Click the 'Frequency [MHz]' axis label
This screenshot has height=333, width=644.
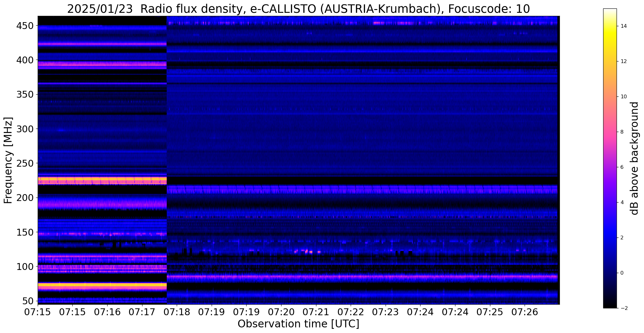[x=8, y=160]
